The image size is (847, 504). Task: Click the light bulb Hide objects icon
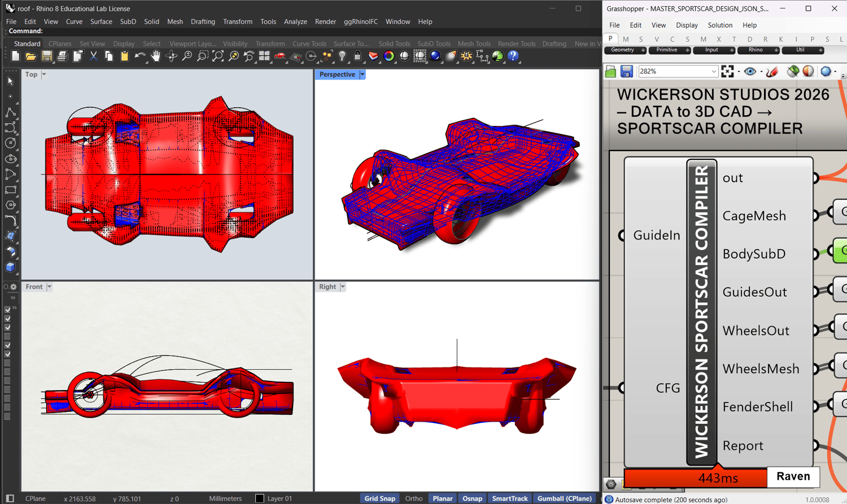[342, 56]
